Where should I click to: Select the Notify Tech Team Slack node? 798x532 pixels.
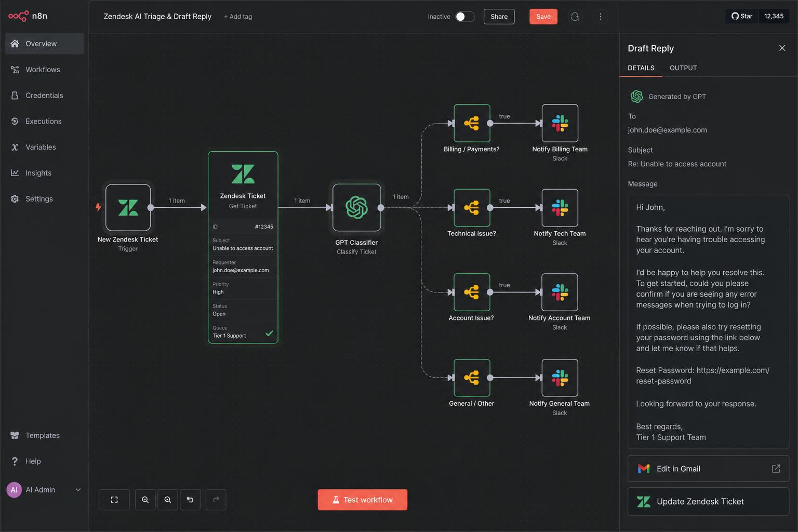coord(560,208)
